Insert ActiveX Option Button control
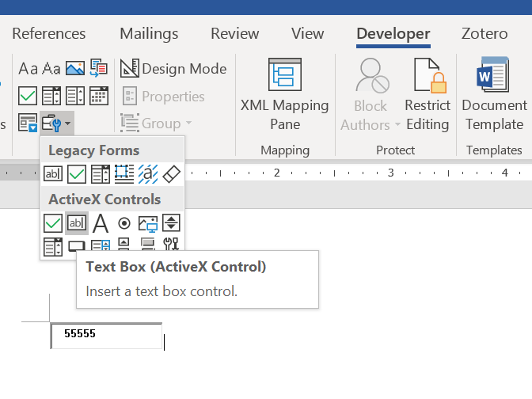 [124, 224]
